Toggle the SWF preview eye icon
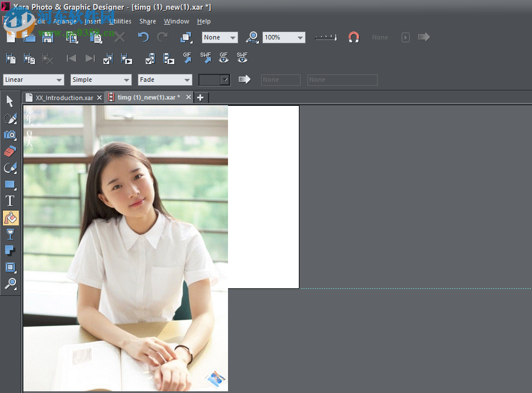 242,58
